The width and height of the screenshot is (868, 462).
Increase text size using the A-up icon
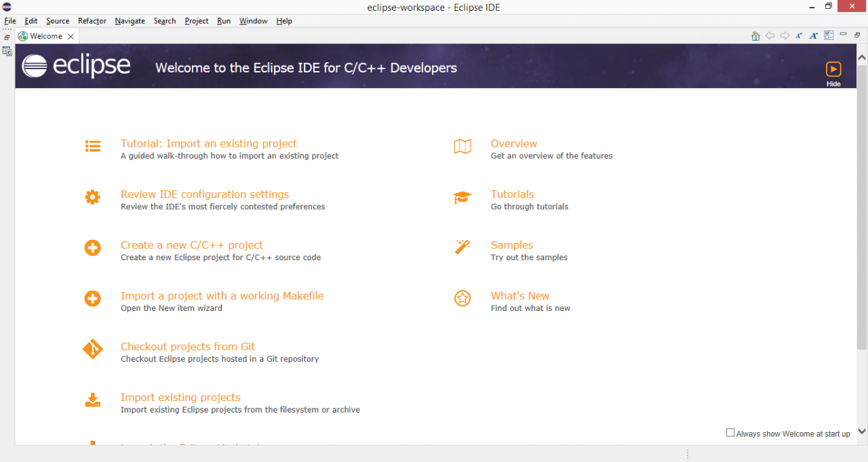click(x=814, y=35)
